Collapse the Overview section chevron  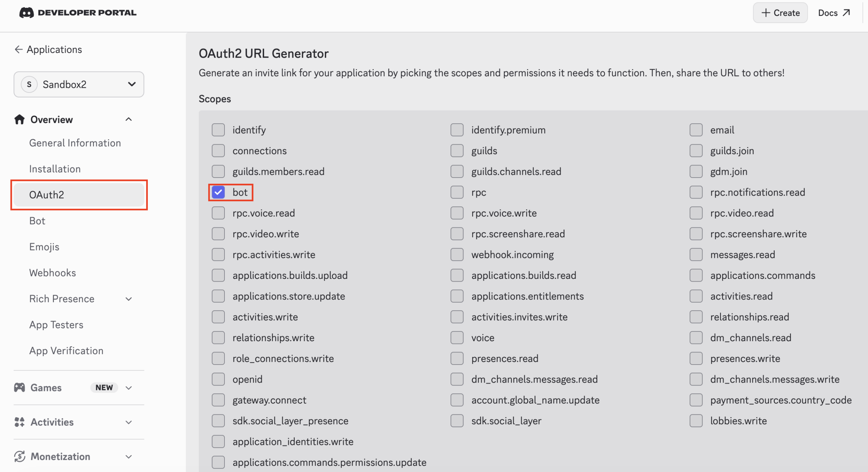click(129, 119)
